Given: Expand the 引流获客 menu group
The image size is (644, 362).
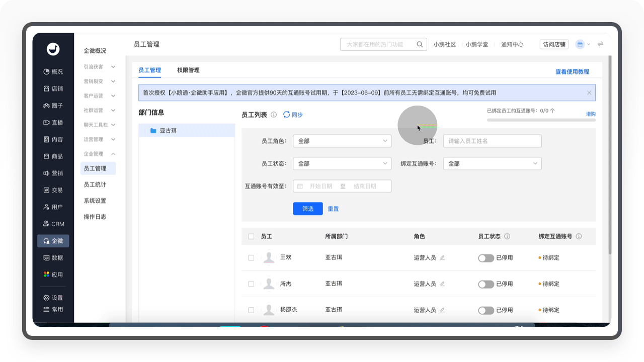Looking at the screenshot, I should (x=100, y=67).
